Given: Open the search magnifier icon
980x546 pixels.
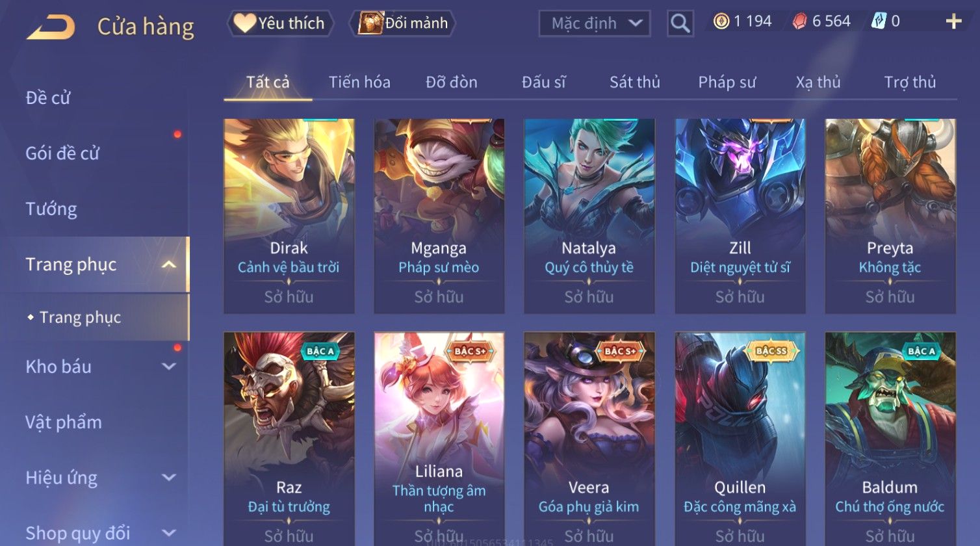Looking at the screenshot, I should click(x=680, y=23).
